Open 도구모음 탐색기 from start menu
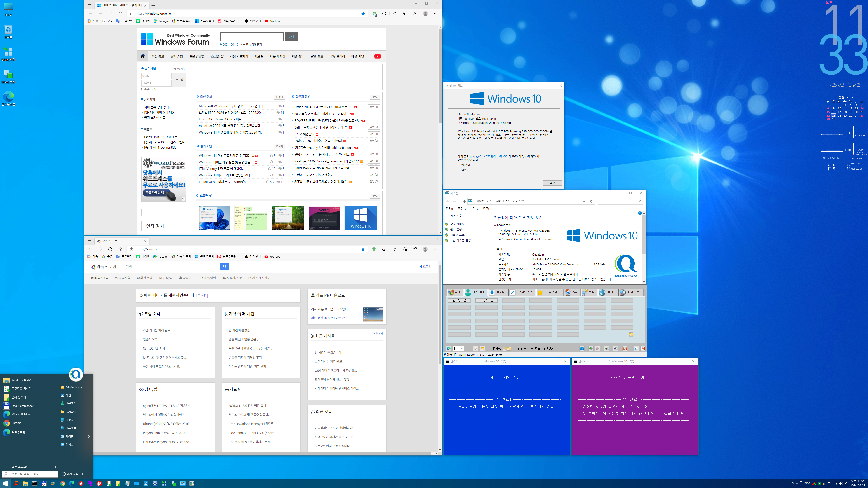Viewport: 868px width, 488px height. coord(21,388)
